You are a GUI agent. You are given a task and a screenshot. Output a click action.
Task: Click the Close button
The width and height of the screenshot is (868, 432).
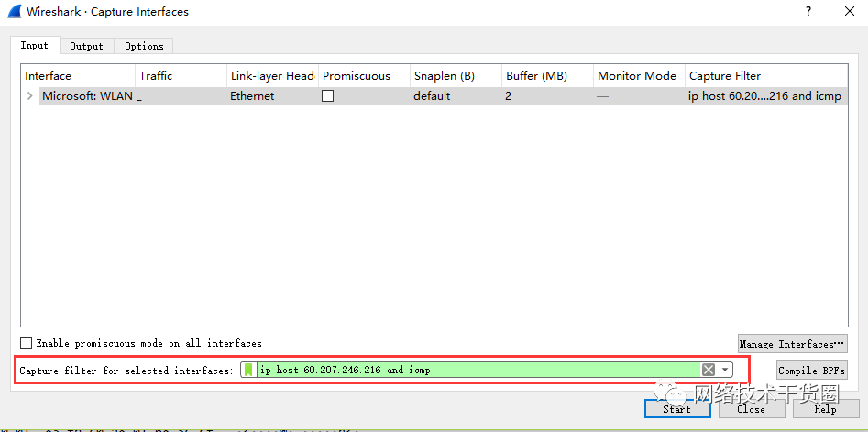pyautogui.click(x=752, y=409)
